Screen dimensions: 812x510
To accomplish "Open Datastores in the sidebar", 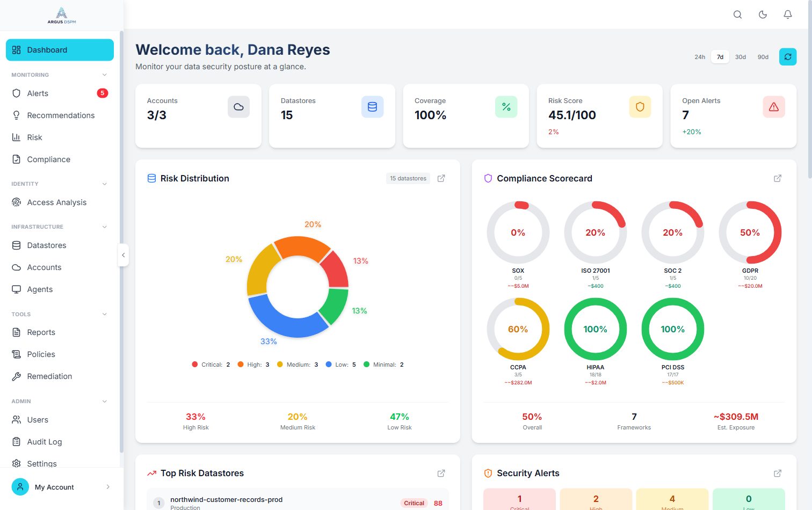I will click(60, 245).
